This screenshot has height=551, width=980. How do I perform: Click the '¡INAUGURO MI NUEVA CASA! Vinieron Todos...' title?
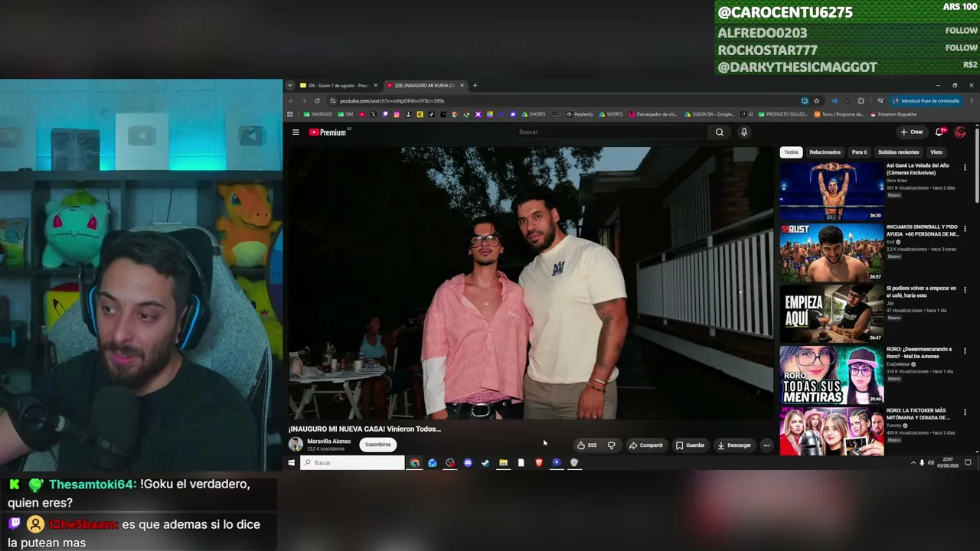(x=364, y=429)
